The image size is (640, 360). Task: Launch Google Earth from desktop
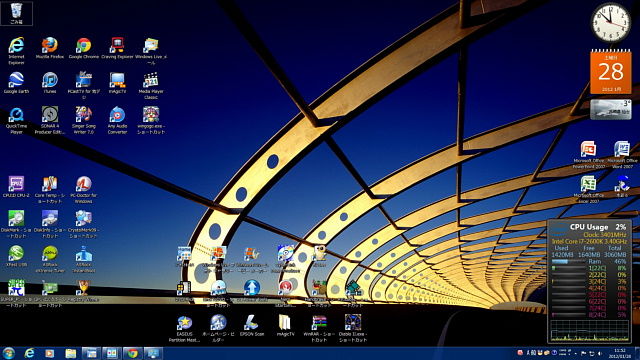click(16, 83)
